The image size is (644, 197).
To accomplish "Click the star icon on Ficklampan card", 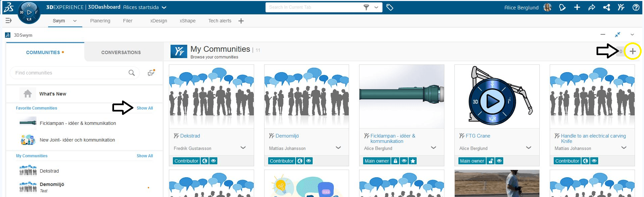I will pyautogui.click(x=413, y=161).
